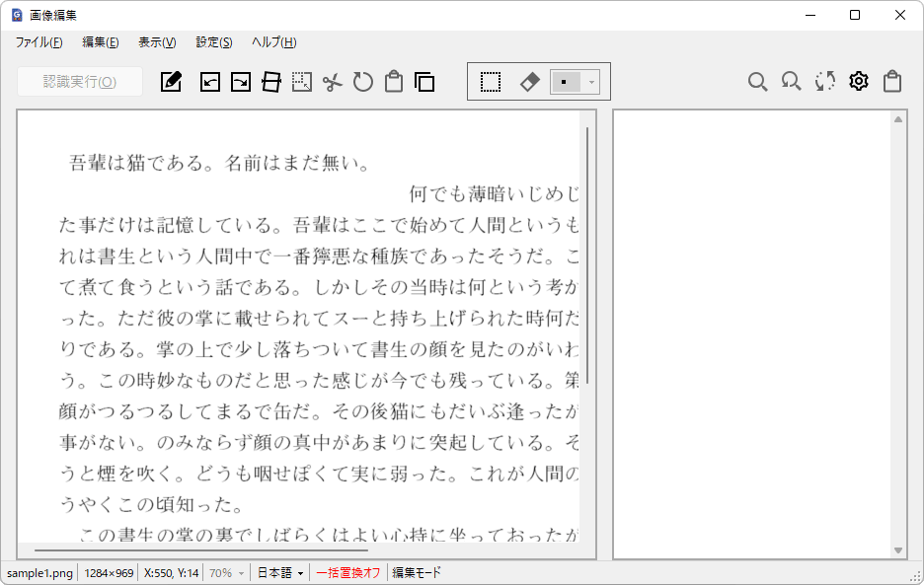Click the overlapping pages copy icon
924x585 pixels.
pyautogui.click(x=424, y=82)
